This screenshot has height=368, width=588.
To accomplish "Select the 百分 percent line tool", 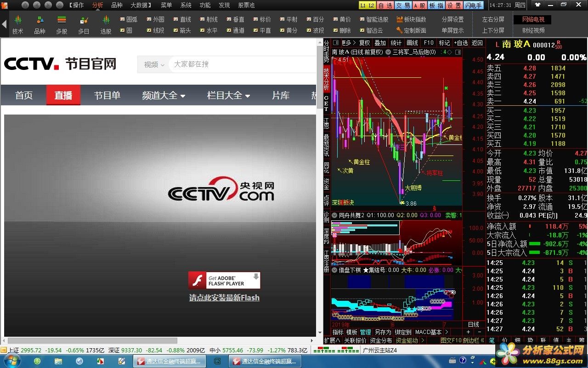I will point(315,19).
